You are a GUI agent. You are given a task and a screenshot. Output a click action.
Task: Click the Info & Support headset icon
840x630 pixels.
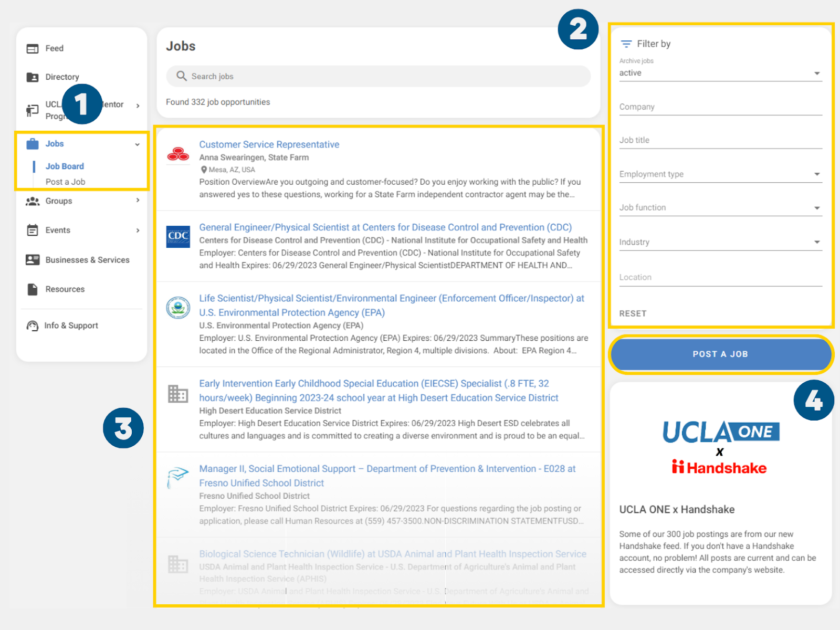(x=33, y=325)
